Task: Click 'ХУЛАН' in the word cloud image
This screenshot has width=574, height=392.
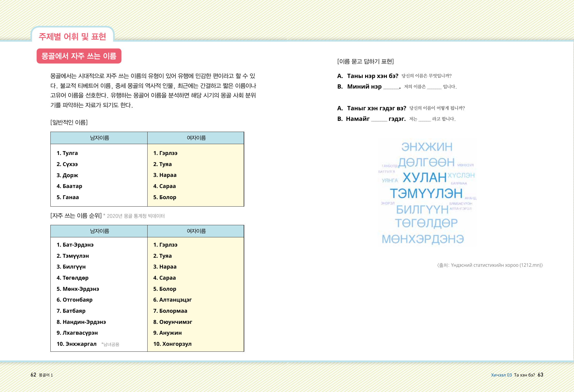Action: 424,177
